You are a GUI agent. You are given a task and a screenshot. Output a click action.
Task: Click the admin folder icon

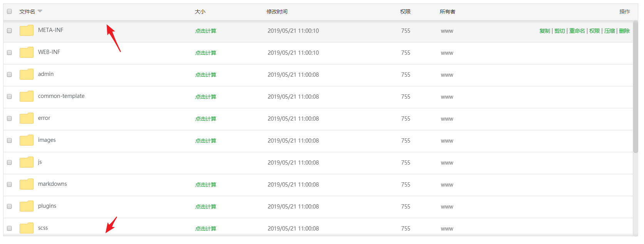26,74
